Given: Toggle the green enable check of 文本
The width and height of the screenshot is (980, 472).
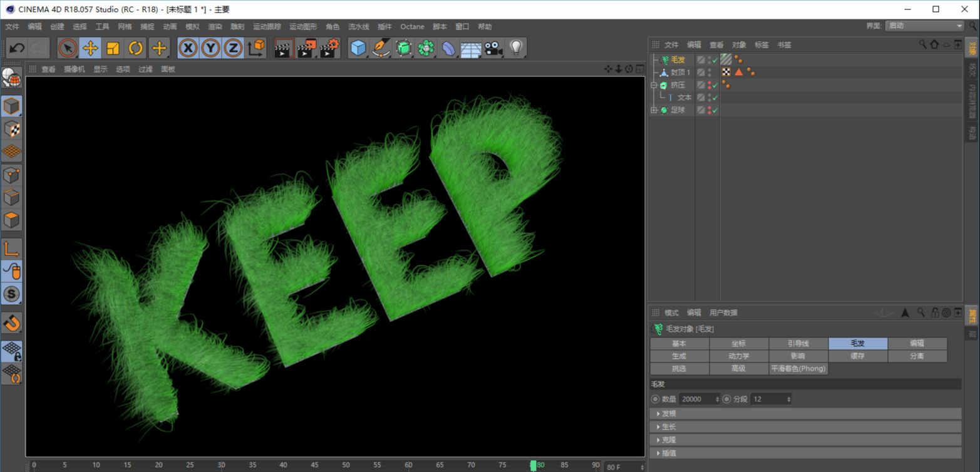Looking at the screenshot, I should (x=715, y=98).
